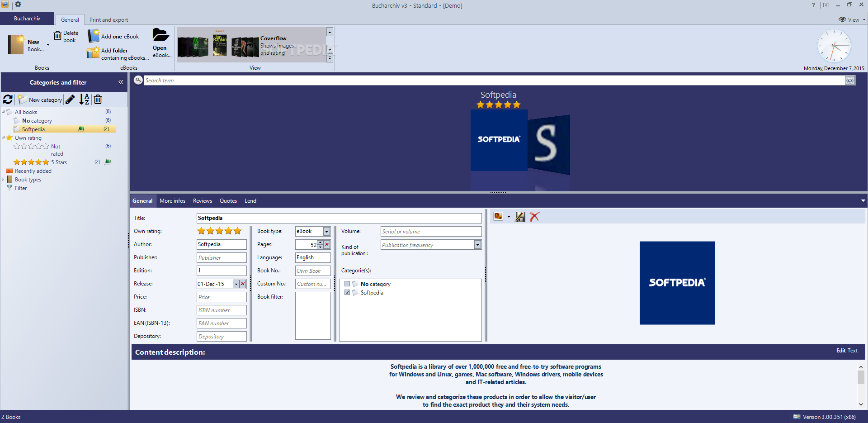Switch to Print and export ribbon tab
Image resolution: width=868 pixels, height=423 pixels.
(108, 19)
